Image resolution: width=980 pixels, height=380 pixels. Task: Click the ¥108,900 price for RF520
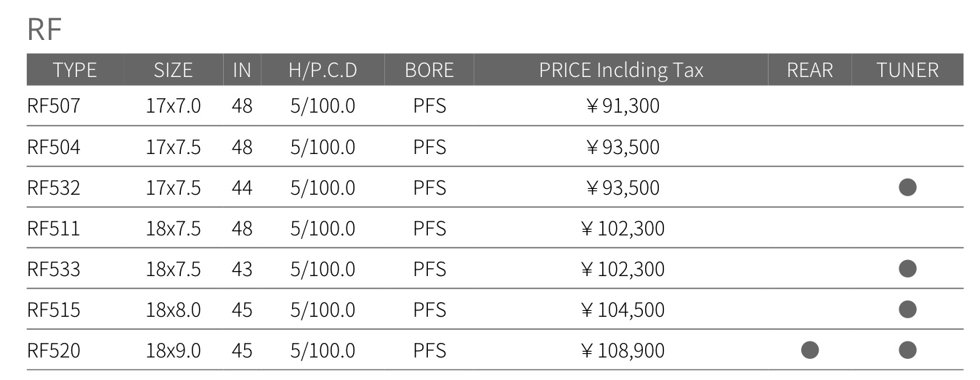point(623,351)
